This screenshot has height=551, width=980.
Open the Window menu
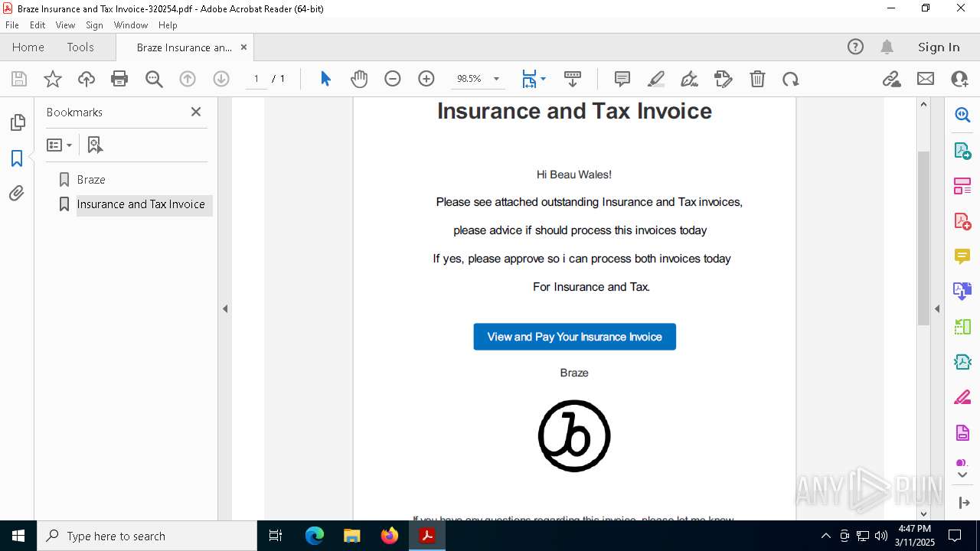click(x=131, y=25)
